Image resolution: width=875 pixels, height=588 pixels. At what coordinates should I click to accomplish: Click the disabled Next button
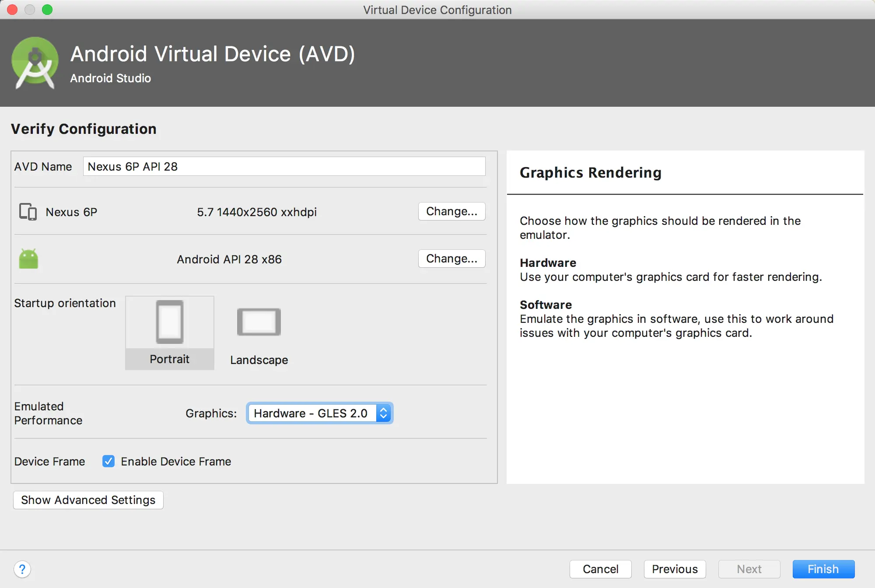(749, 569)
